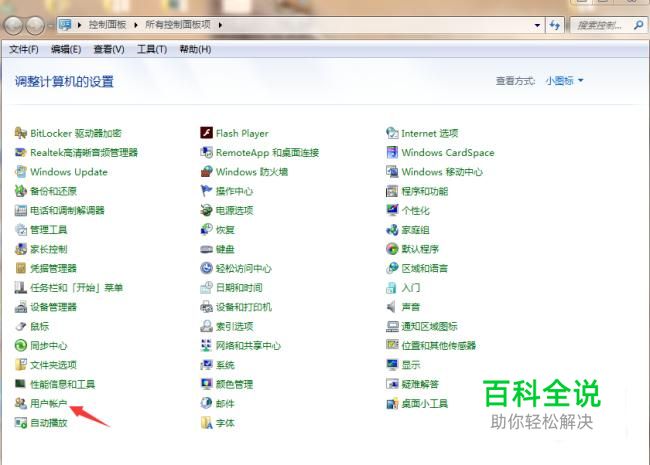Open the 日期和时间 link
The width and height of the screenshot is (650, 465).
click(x=239, y=288)
